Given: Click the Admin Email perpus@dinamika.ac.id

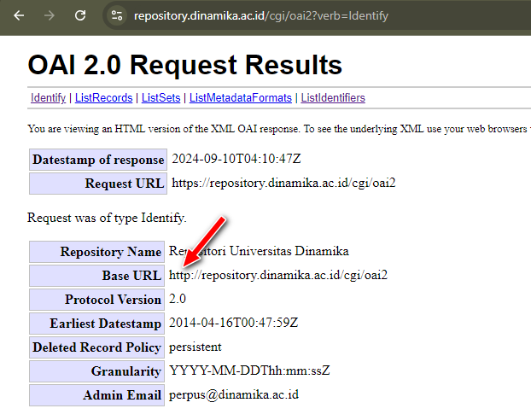Looking at the screenshot, I should 234,395.
